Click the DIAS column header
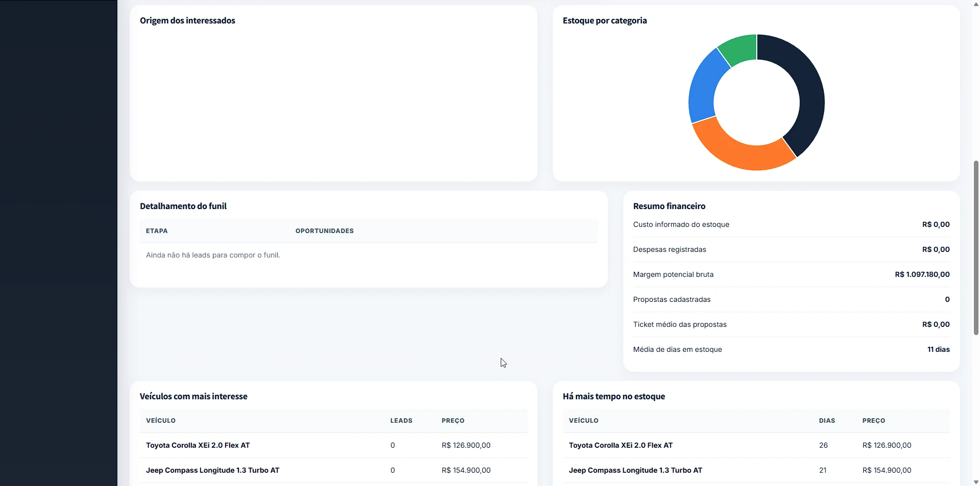The image size is (980, 486). 827,421
